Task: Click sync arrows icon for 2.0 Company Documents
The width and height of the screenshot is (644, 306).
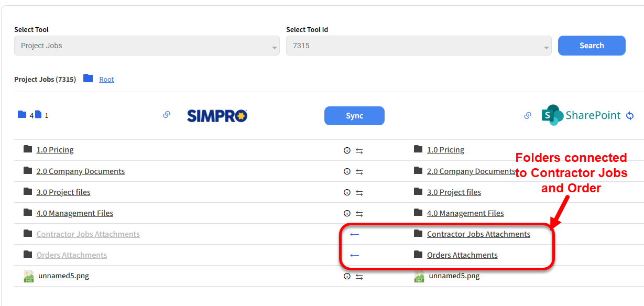Action: 359,172
